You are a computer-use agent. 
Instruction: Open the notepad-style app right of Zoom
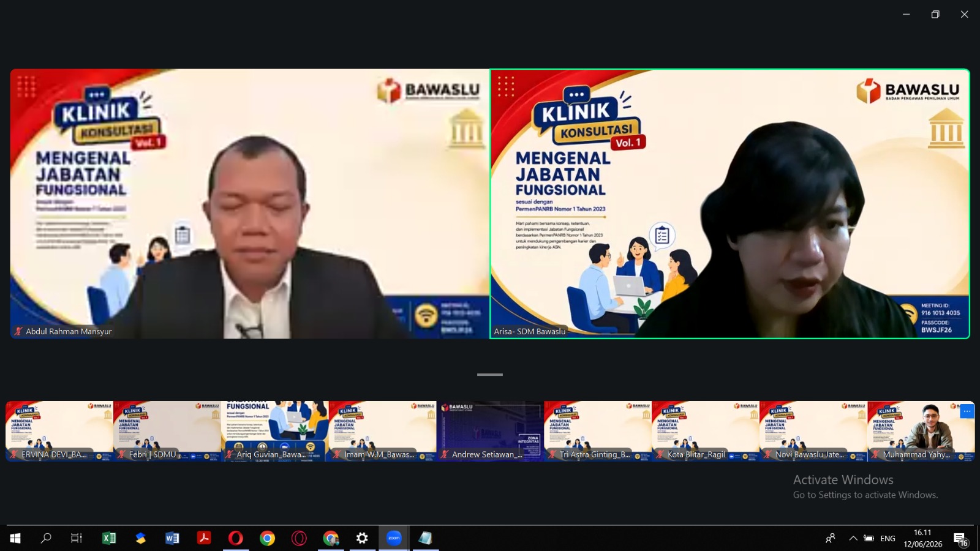pos(426,538)
